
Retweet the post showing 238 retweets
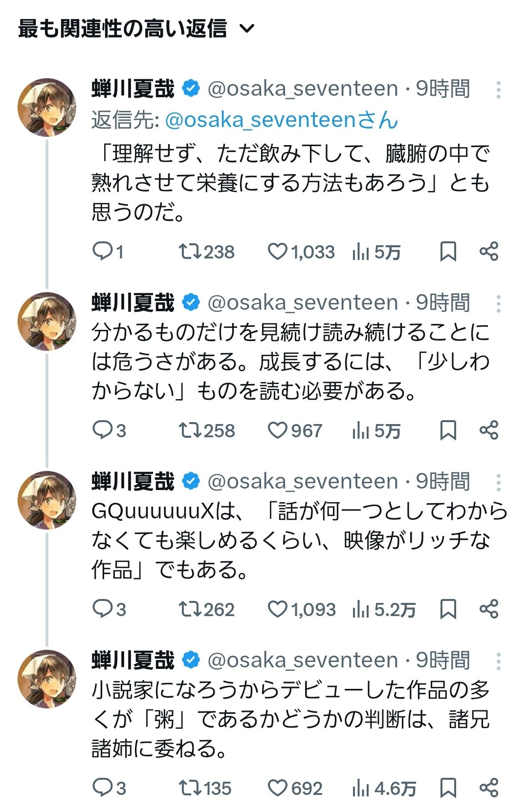coord(189,252)
